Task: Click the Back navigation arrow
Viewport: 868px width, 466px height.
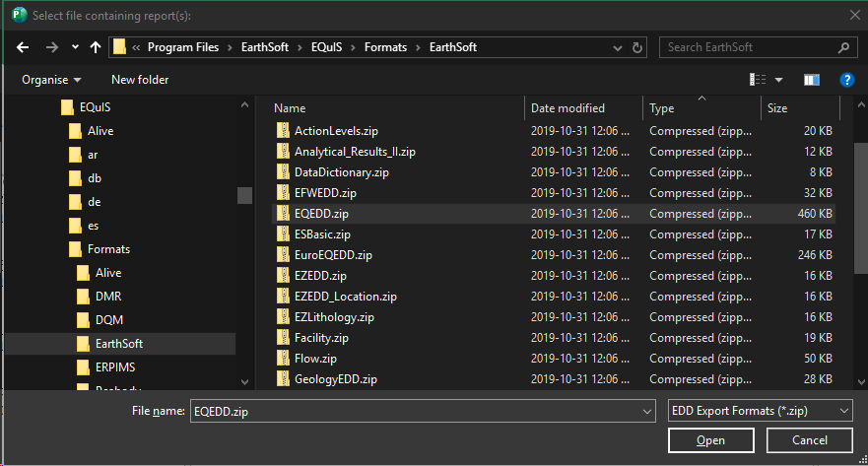Action: [23, 47]
